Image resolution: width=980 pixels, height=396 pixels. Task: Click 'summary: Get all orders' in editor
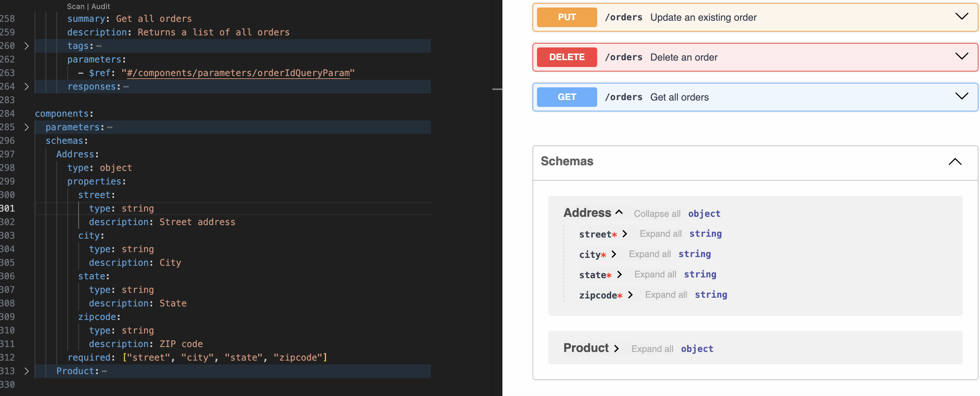pyautogui.click(x=129, y=19)
